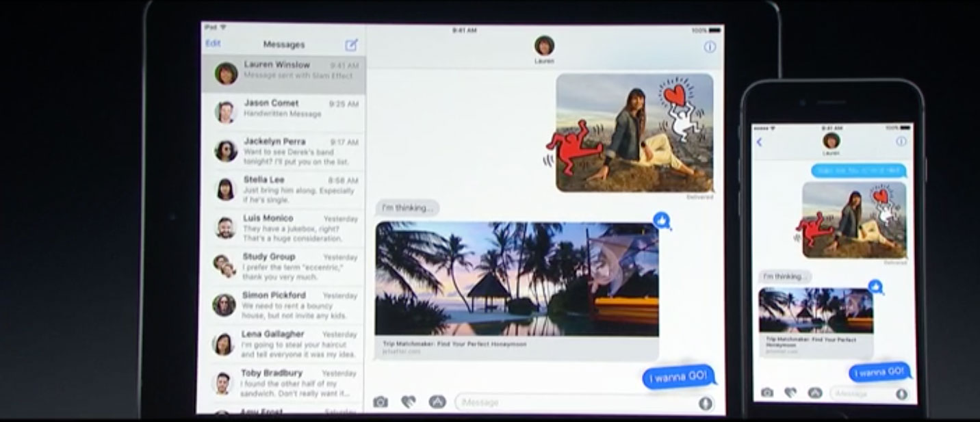
Task: Tap the 'I'm thinking...' bubble on iPad
Action: 407,208
